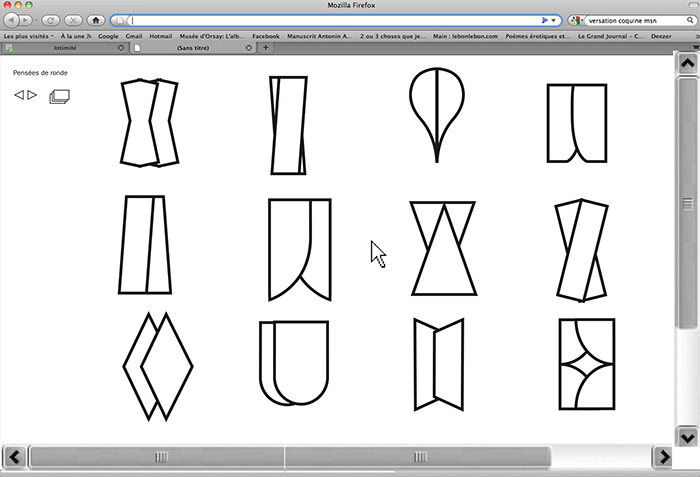
Task: Reload the current page
Action: 47,19
